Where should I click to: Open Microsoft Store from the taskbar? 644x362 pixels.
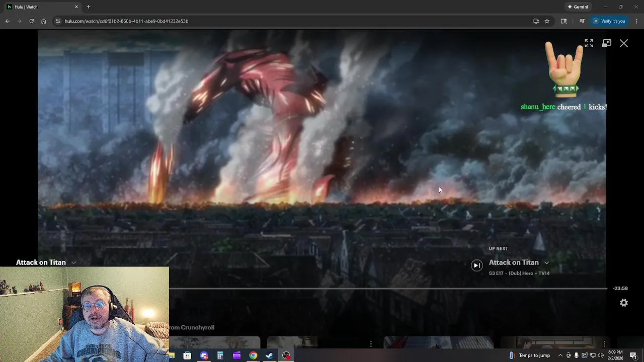tap(187, 355)
